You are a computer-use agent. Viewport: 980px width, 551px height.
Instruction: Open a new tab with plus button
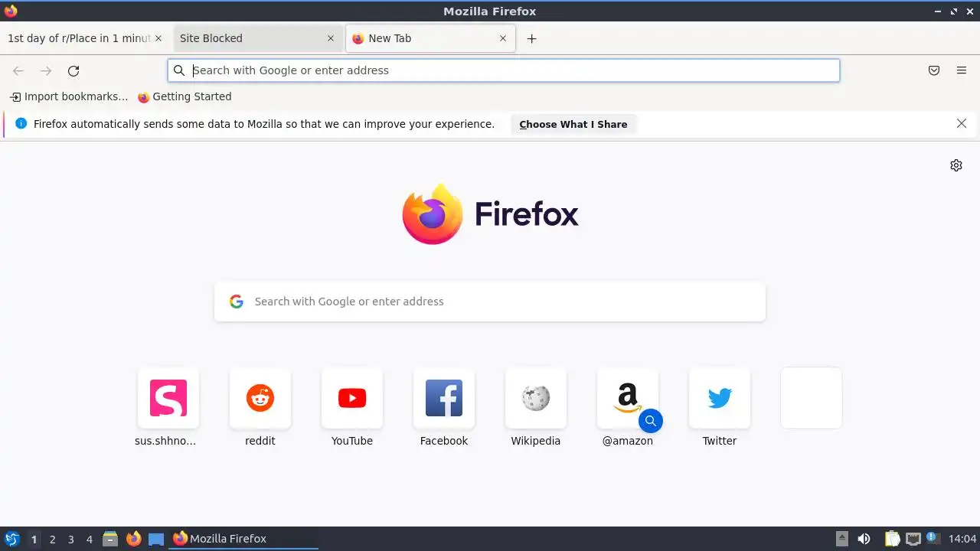click(x=531, y=38)
